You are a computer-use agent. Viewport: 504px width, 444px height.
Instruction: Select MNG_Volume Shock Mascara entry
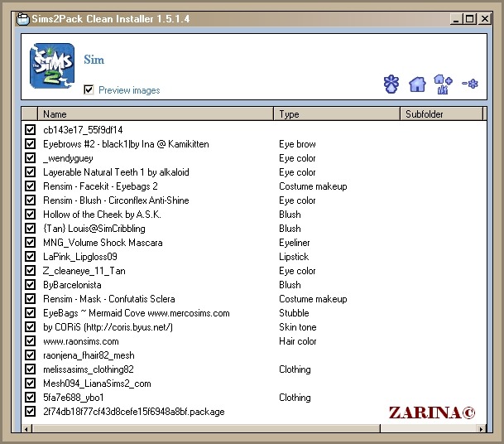pos(103,243)
